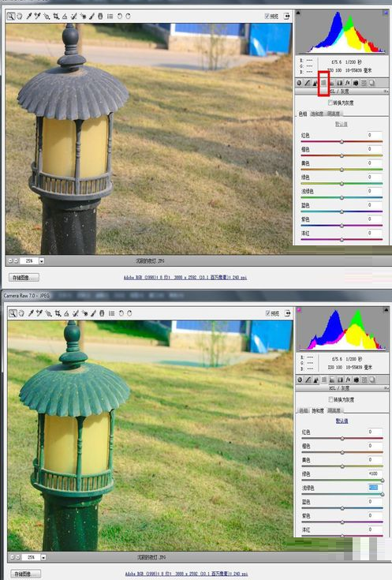Viewport: 392px width, 580px height.
Task: Select the Hand tool in the lower window
Action: click(21, 313)
